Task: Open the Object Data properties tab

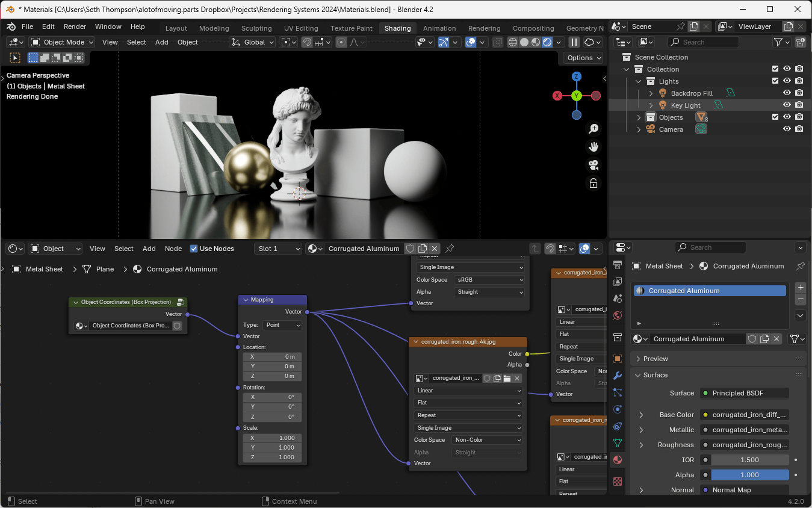Action: click(x=617, y=443)
